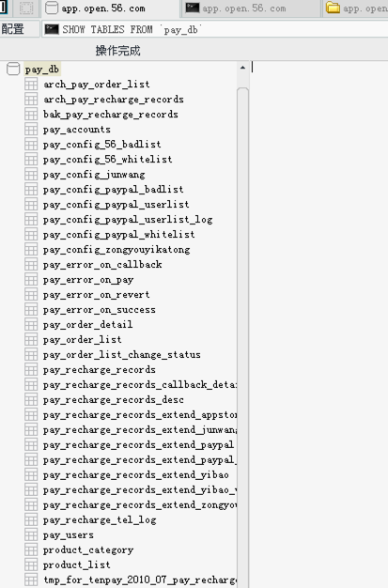Click table icon beside arch_pay_order_list

31,84
